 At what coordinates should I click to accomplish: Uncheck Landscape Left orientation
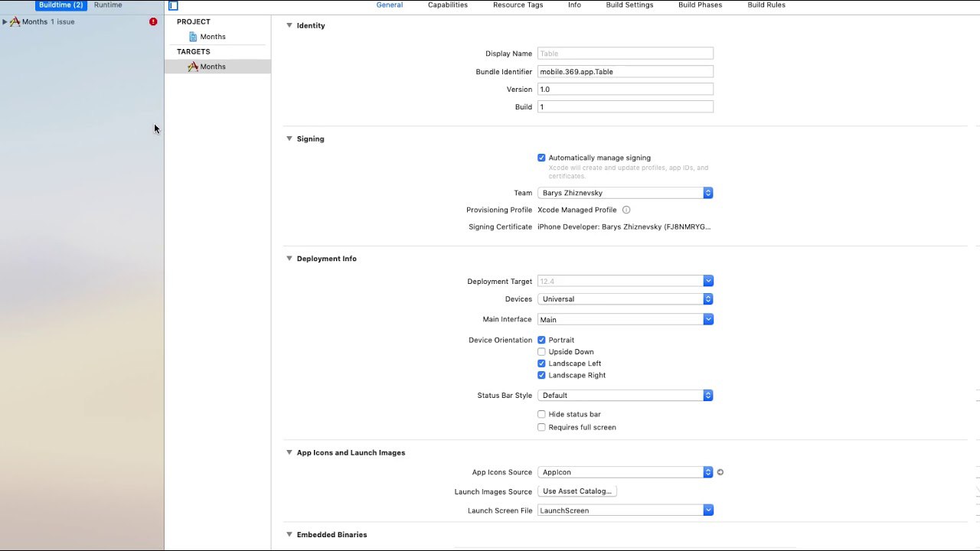click(541, 364)
